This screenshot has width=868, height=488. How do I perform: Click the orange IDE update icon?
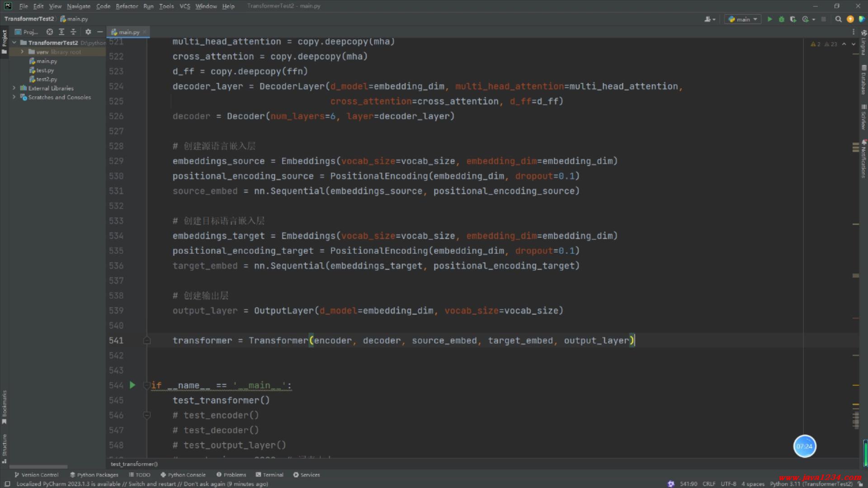point(850,19)
